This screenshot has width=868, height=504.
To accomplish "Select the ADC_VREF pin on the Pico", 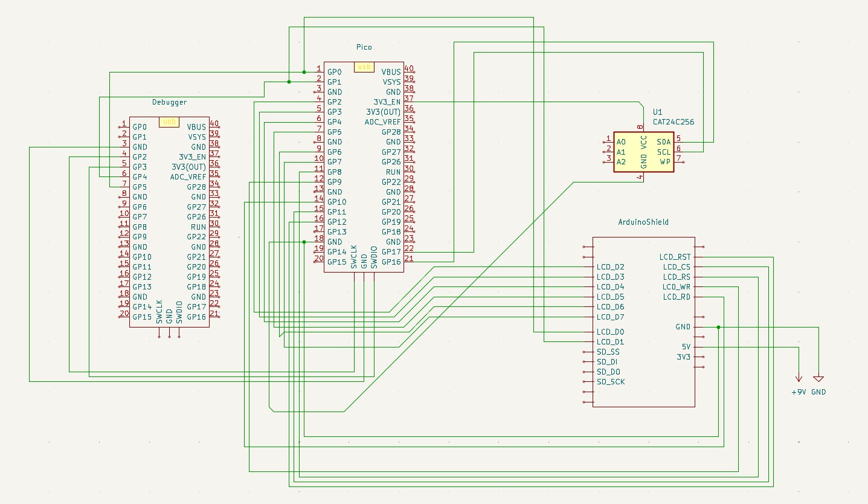I will (x=382, y=121).
